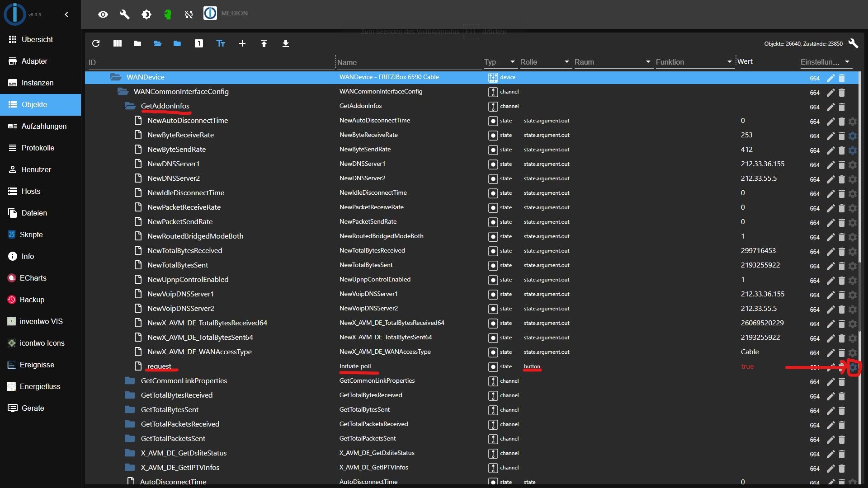The width and height of the screenshot is (868, 488).
Task: Refresh the object tree
Action: point(96,43)
